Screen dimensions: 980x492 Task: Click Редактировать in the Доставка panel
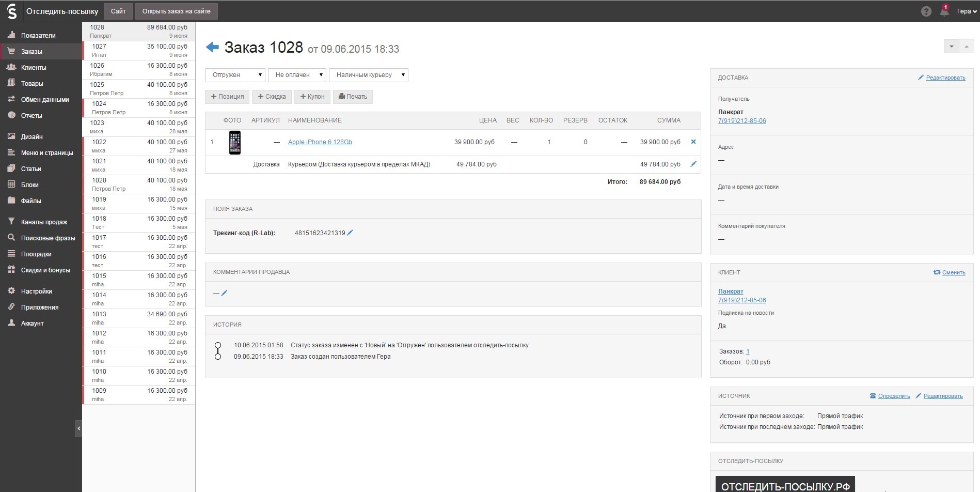[x=945, y=78]
